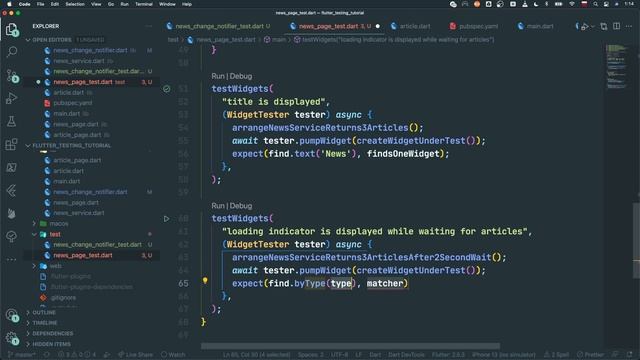Viewport: 640px width, 360px height.
Task: Open .gitignore file in project tree
Action: 63,298
